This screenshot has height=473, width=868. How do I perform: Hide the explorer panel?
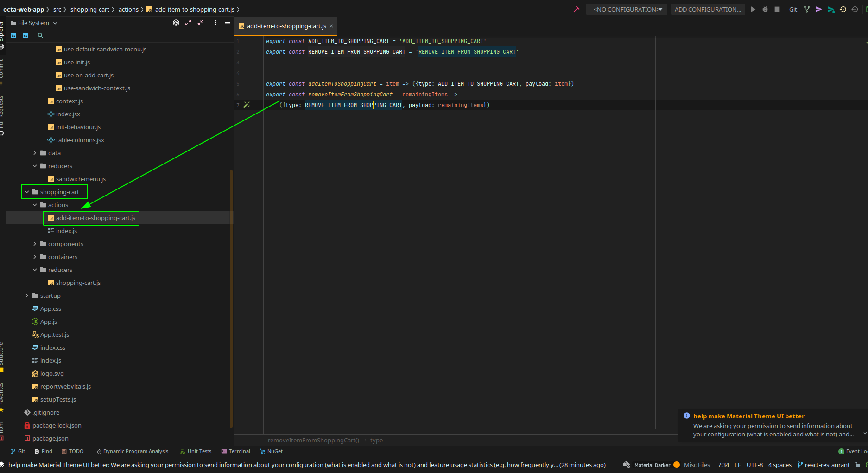[x=228, y=23]
